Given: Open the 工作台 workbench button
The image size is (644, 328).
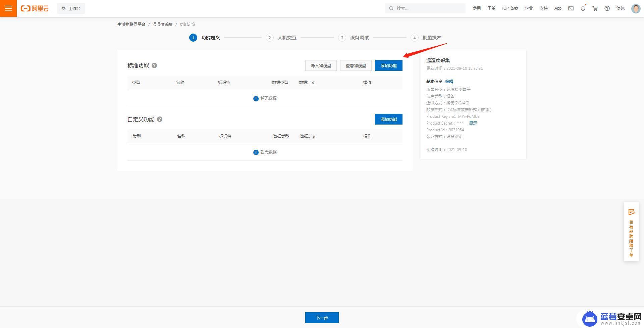Looking at the screenshot, I should (x=71, y=8).
